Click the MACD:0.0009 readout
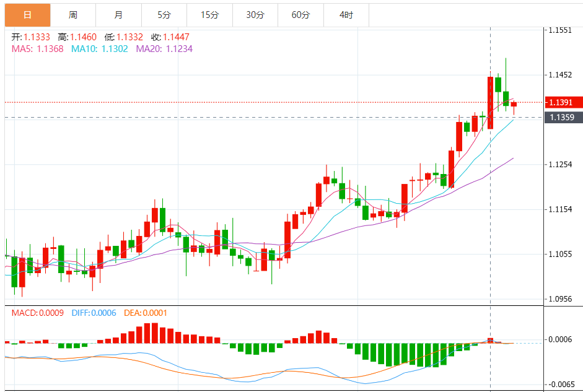The image size is (583, 392). tap(38, 313)
